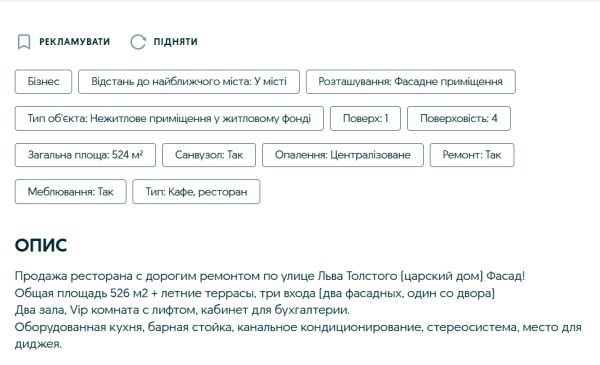Select the Розташування: Фасадне приміщення tag
This screenshot has height=365, width=600.
point(411,81)
